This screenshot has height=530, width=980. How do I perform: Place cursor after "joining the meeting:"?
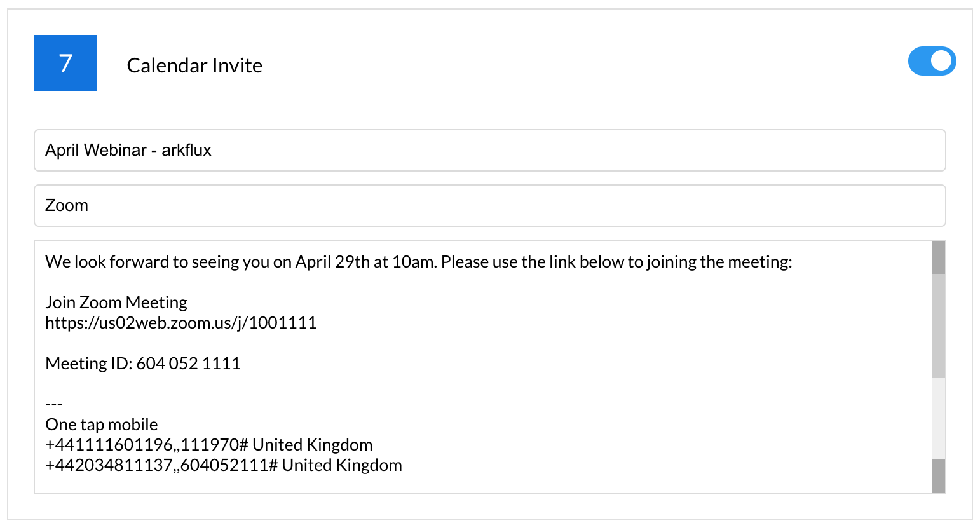pos(793,262)
